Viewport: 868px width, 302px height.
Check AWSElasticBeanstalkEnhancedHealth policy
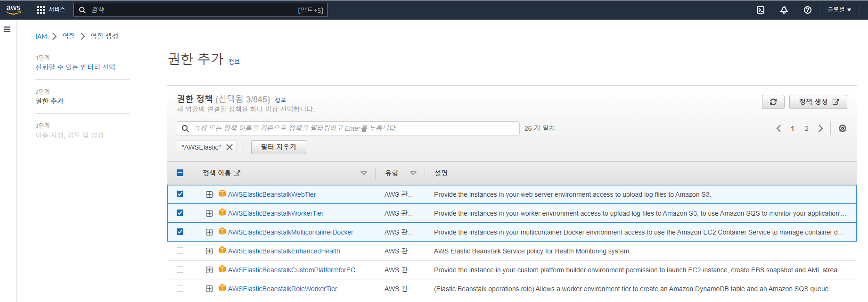coord(180,251)
